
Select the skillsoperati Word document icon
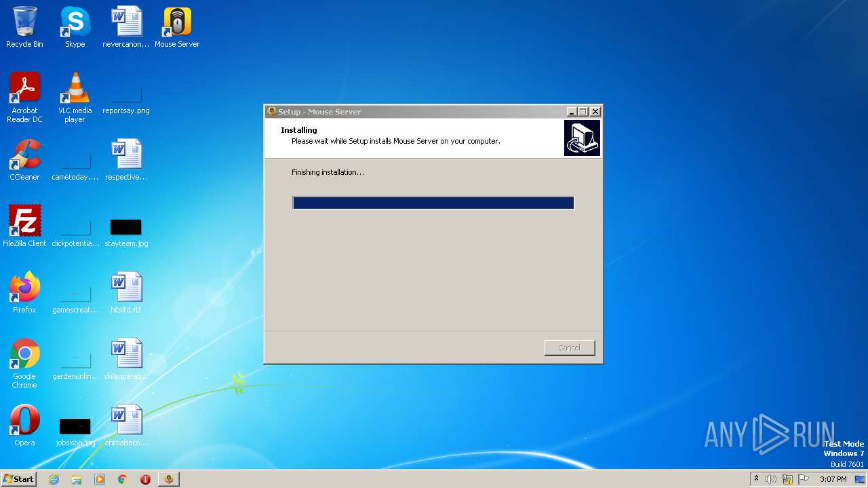(x=126, y=359)
